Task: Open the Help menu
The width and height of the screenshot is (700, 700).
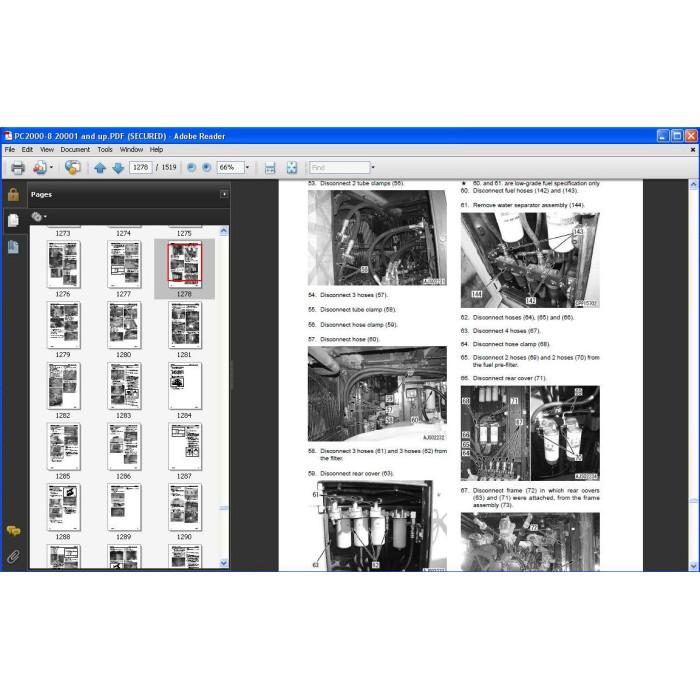Action: pyautogui.click(x=156, y=150)
